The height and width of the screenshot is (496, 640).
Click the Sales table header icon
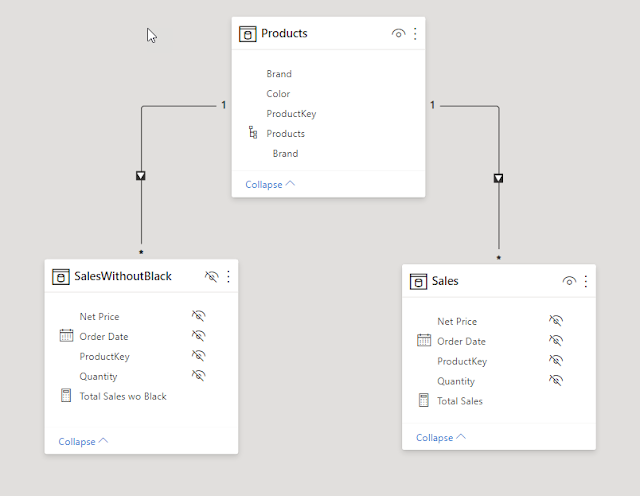point(418,282)
